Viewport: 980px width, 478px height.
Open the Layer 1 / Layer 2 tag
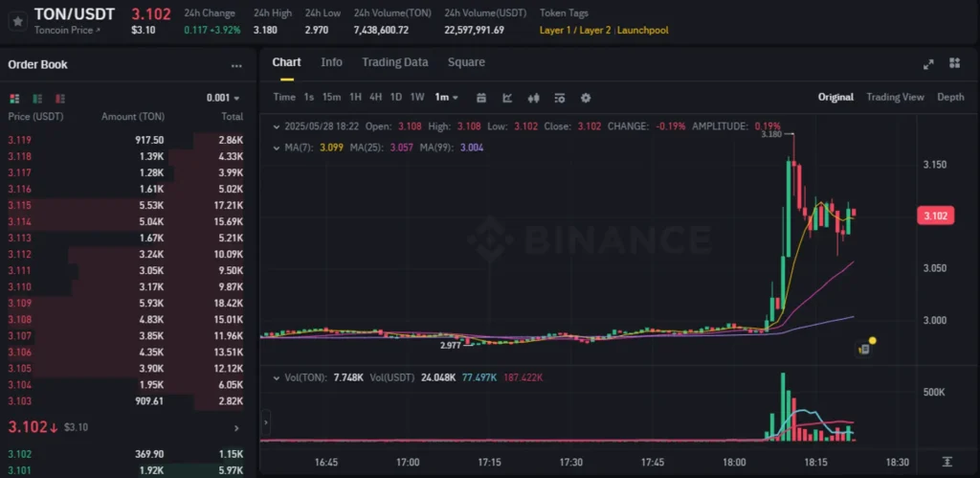(x=575, y=30)
